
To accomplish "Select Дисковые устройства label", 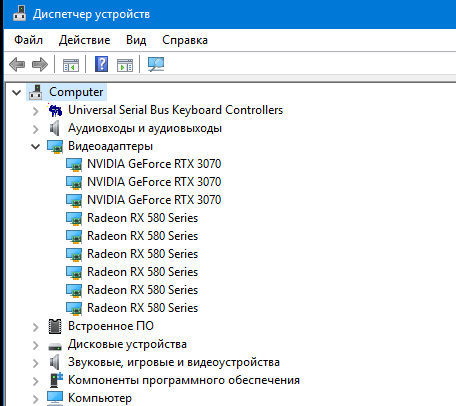I will pyautogui.click(x=127, y=344).
